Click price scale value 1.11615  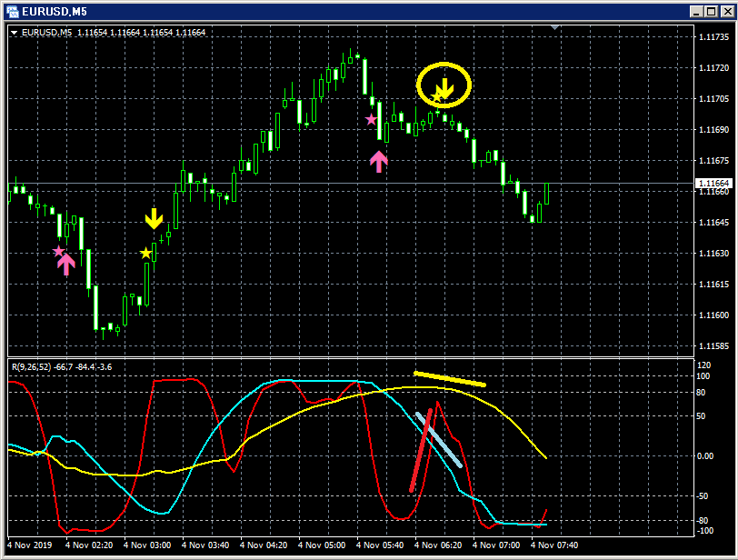click(713, 285)
